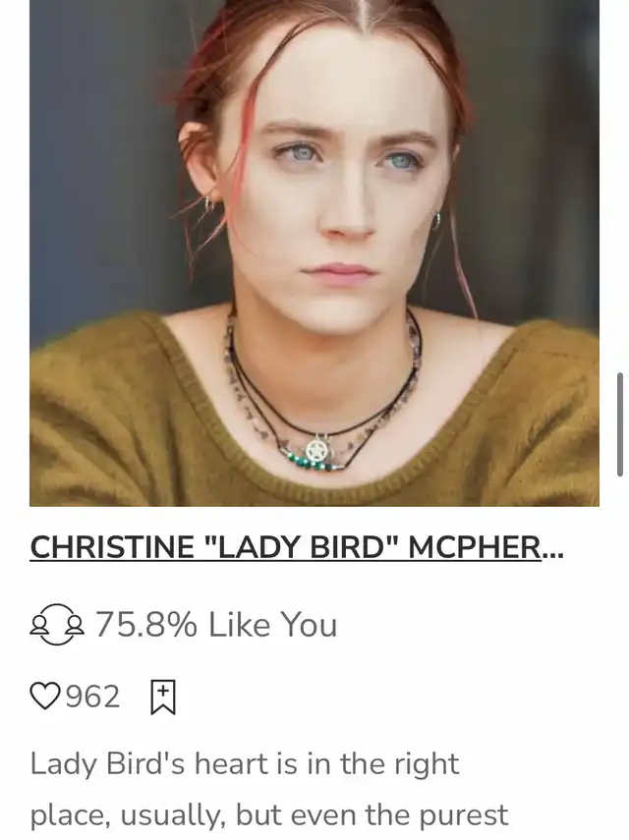
Task: Click the page scrollbar handle
Action: (620, 424)
